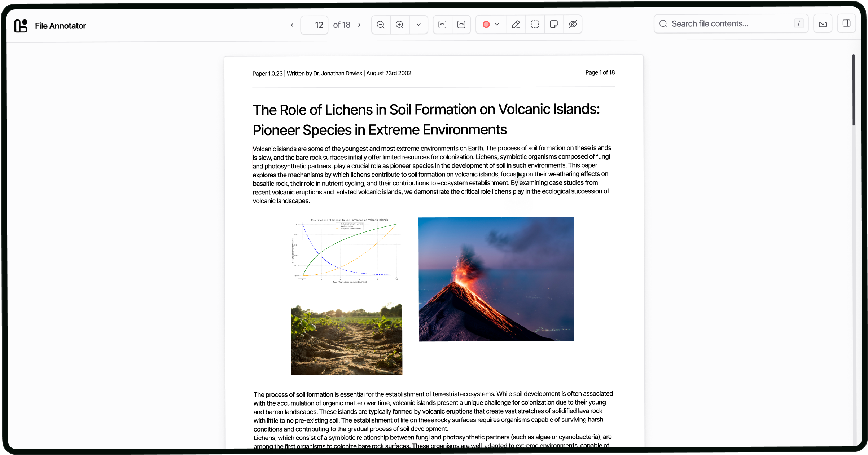
Task: Click the page number input field
Action: 314,25
